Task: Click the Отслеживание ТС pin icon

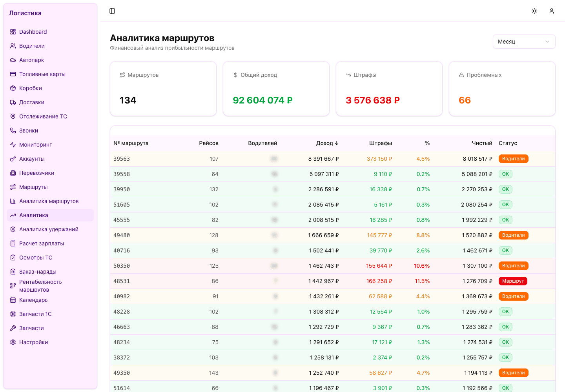Action: coord(13,116)
